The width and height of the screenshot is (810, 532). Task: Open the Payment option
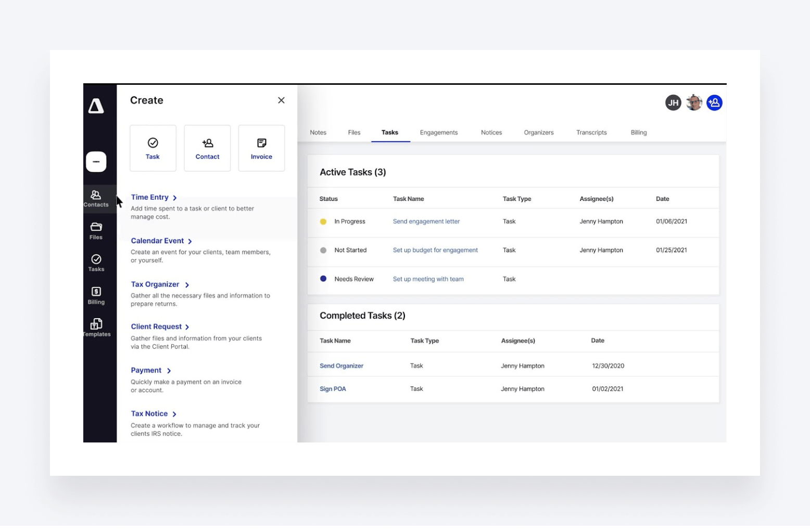146,370
